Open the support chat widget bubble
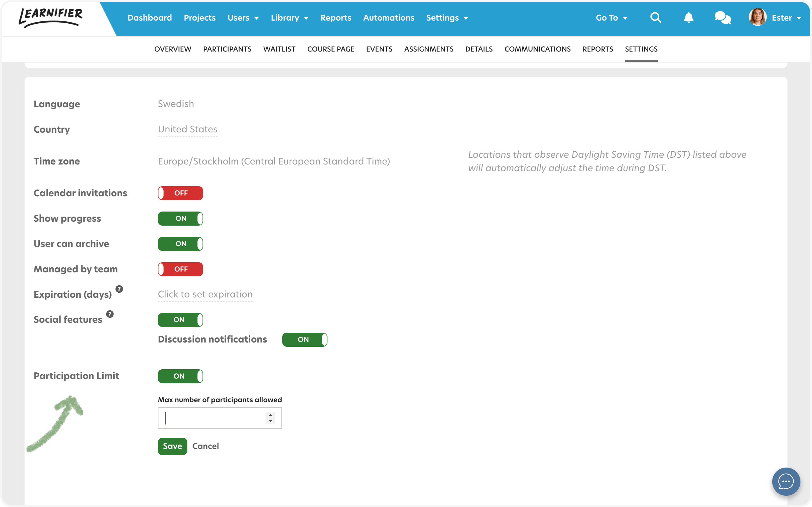Screen dimensions: 812x507 point(786,482)
